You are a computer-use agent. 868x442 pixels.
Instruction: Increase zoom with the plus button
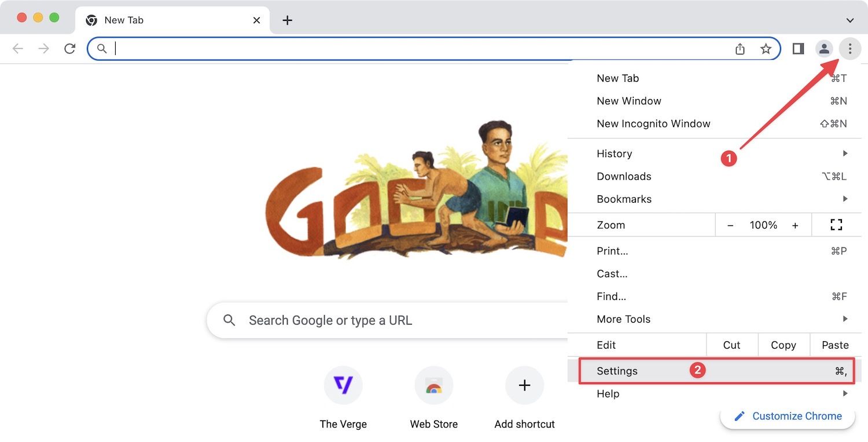tap(795, 225)
